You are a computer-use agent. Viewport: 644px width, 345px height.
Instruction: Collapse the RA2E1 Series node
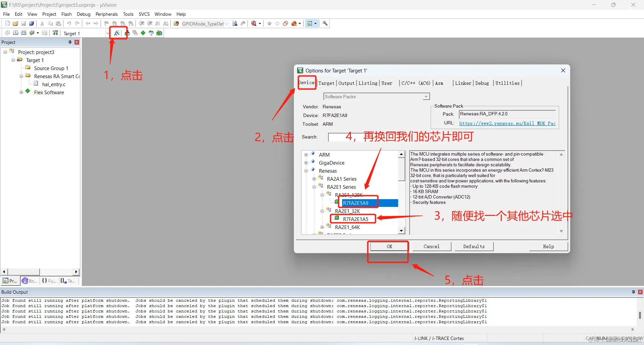point(314,187)
